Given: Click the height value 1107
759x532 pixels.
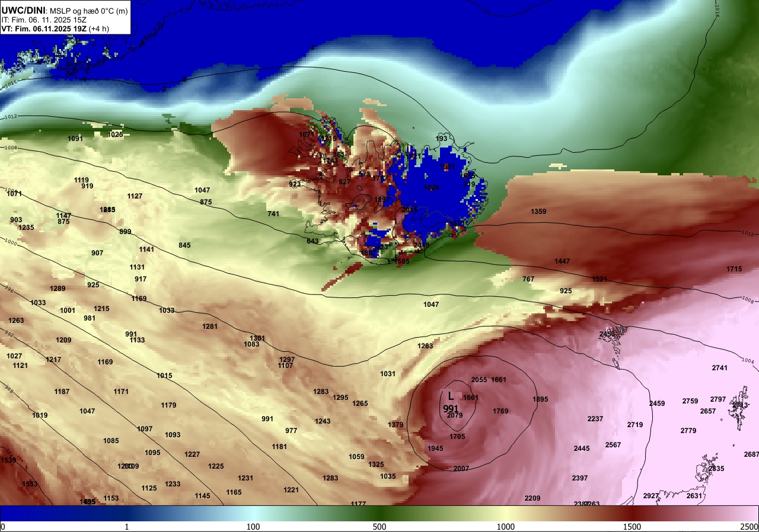Looking at the screenshot, I should point(286,366).
